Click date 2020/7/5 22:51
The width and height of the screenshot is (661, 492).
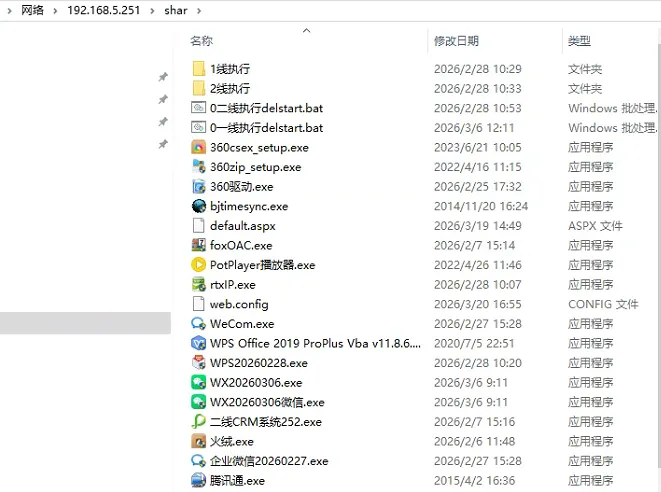474,343
